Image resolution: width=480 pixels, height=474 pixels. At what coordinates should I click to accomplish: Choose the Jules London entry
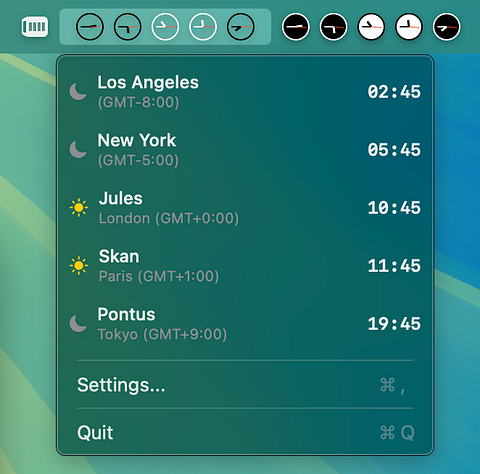pos(245,208)
